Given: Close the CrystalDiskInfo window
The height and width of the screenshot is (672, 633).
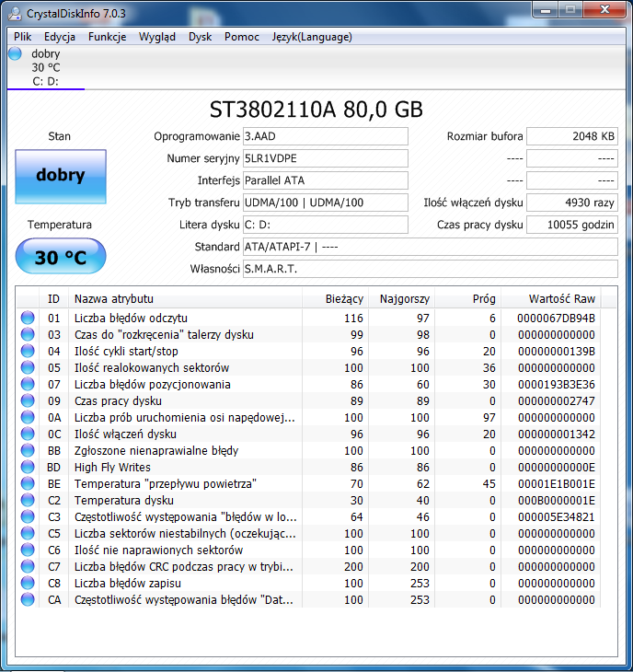Looking at the screenshot, I should [x=604, y=10].
